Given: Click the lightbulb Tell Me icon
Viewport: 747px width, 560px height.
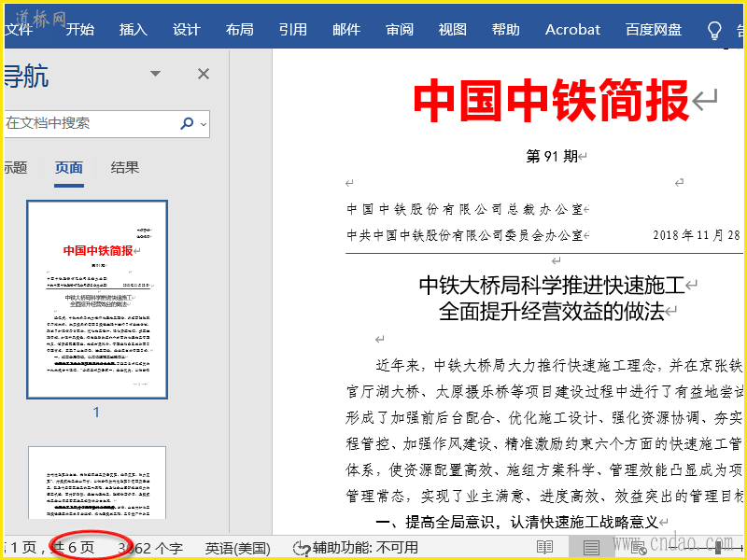Looking at the screenshot, I should click(x=714, y=30).
